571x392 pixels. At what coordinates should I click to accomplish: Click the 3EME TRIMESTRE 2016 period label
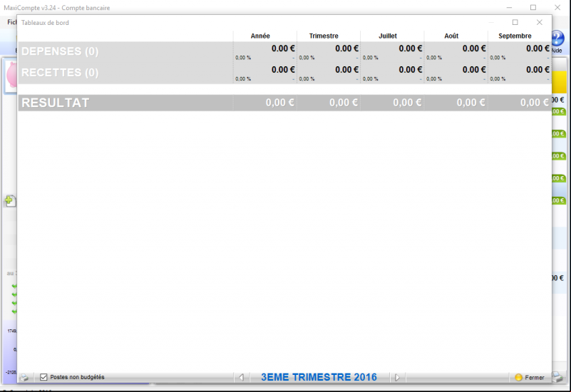319,377
